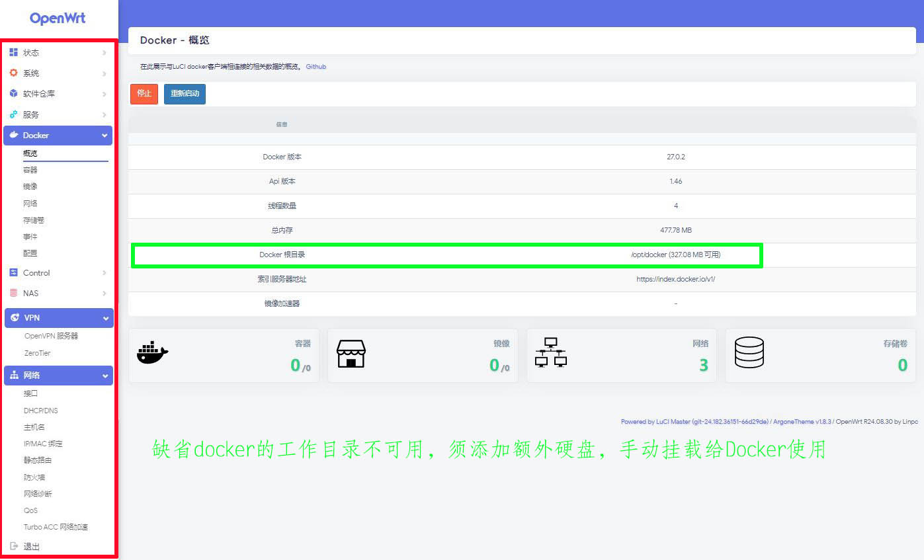
Task: Click the 网络 sitemap icon in sidebar
Action: click(15, 375)
